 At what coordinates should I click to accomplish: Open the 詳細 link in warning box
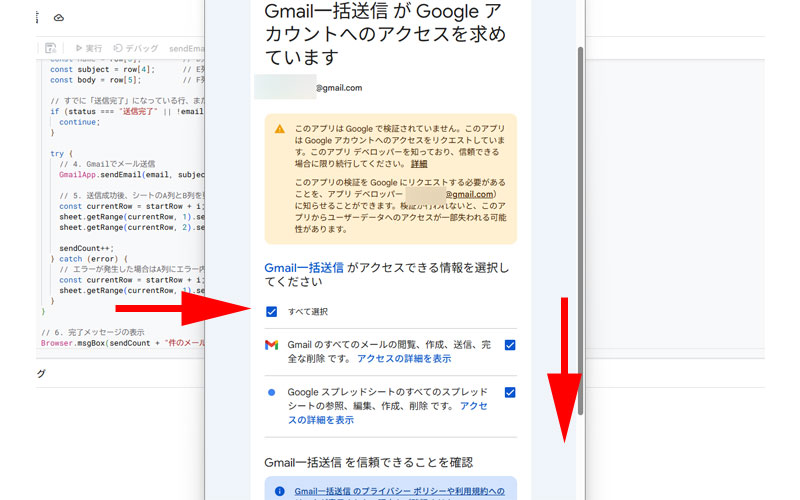pyautogui.click(x=419, y=164)
